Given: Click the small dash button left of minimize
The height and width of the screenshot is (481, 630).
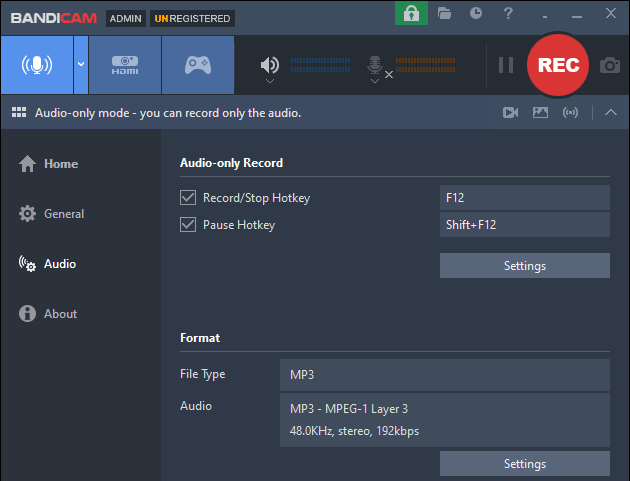Looking at the screenshot, I should pos(545,17).
